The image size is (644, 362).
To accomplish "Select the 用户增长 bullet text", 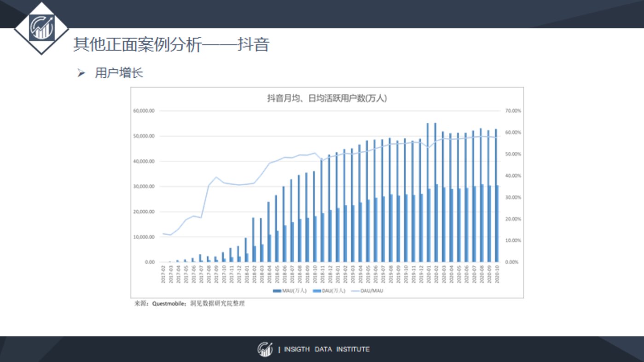I will [119, 73].
